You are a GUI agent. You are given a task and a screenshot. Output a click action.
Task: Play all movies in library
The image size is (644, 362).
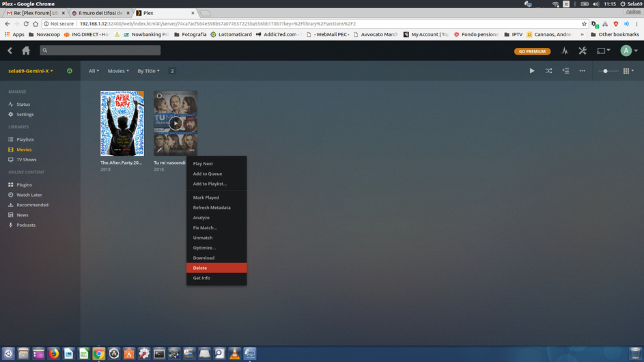tap(532, 70)
